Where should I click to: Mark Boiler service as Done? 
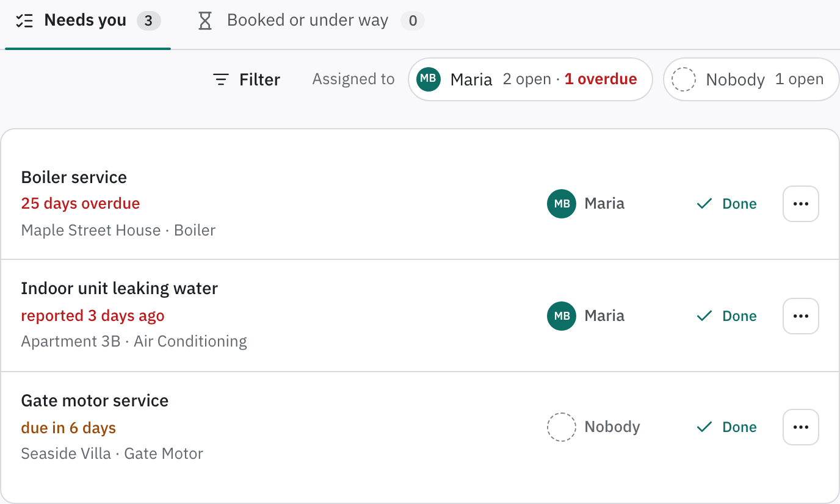[726, 204]
